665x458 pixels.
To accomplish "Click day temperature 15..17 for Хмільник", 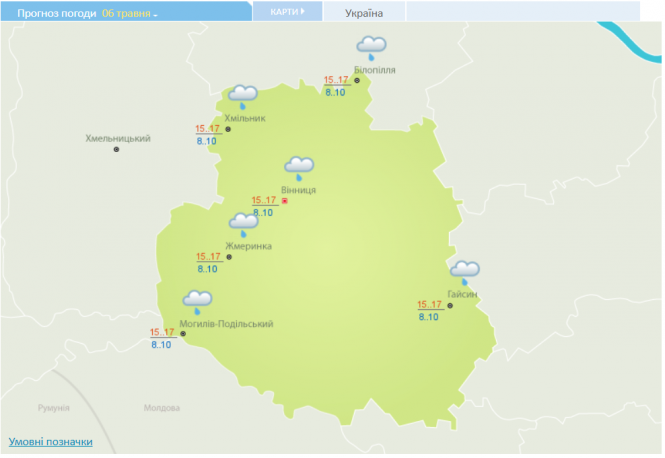I will (x=207, y=129).
